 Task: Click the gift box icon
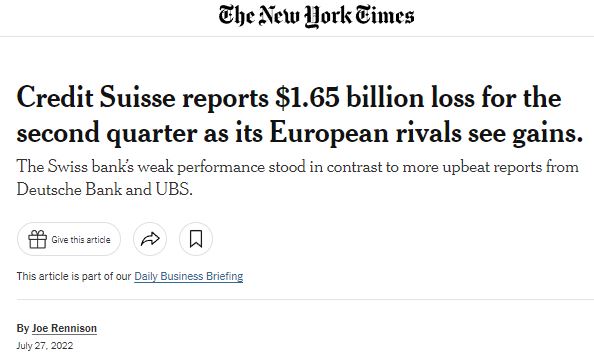click(x=38, y=239)
